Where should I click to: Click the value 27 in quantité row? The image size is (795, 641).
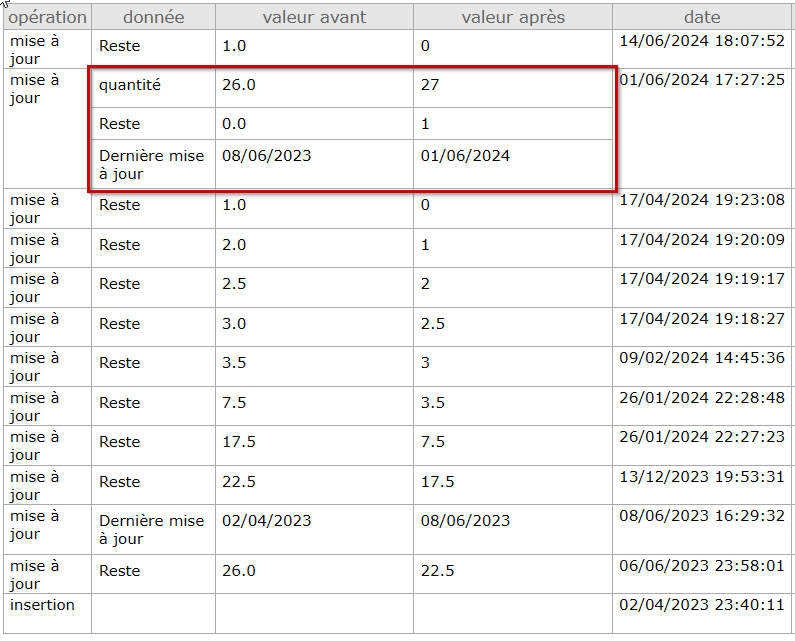(x=430, y=86)
